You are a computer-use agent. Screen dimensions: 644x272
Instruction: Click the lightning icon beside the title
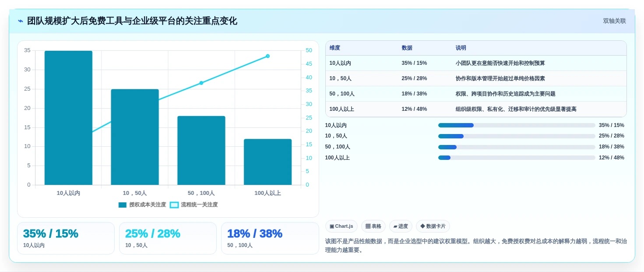click(x=21, y=21)
